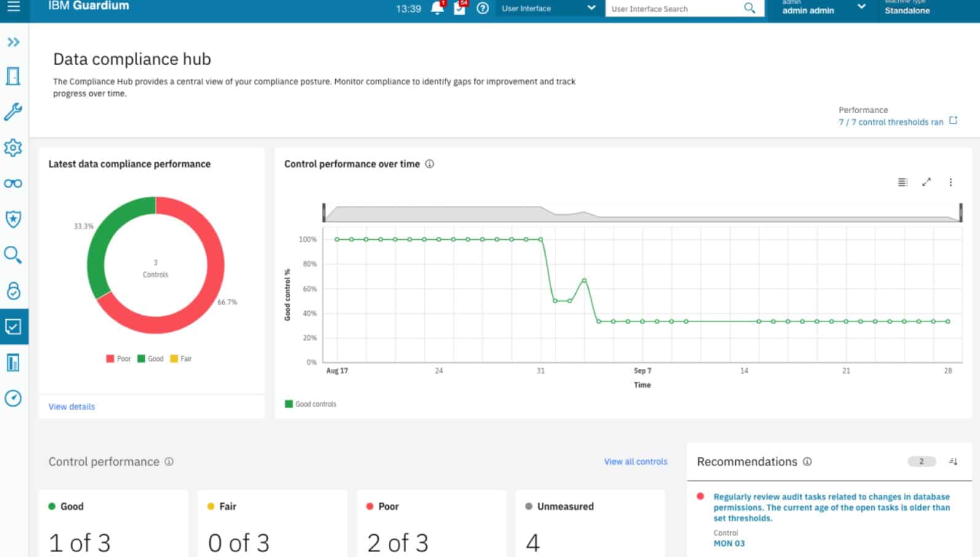Viewport: 980px width, 557px height.
Task: Open the notifications bell
Action: (437, 8)
